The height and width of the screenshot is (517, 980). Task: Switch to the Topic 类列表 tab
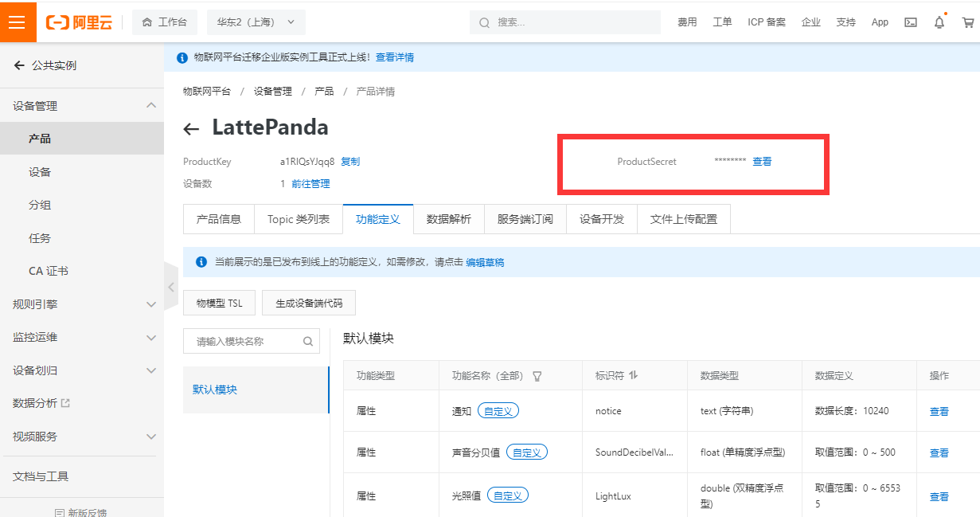pyautogui.click(x=299, y=219)
